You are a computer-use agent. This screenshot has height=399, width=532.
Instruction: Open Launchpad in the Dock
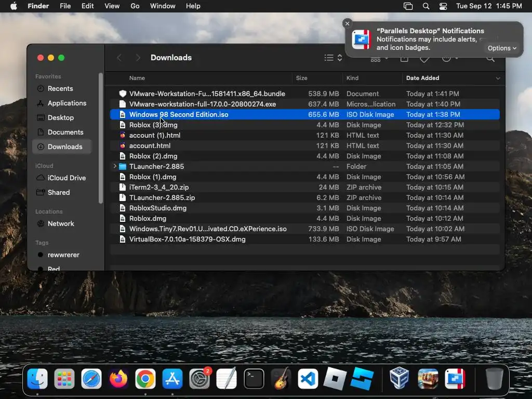click(64, 378)
